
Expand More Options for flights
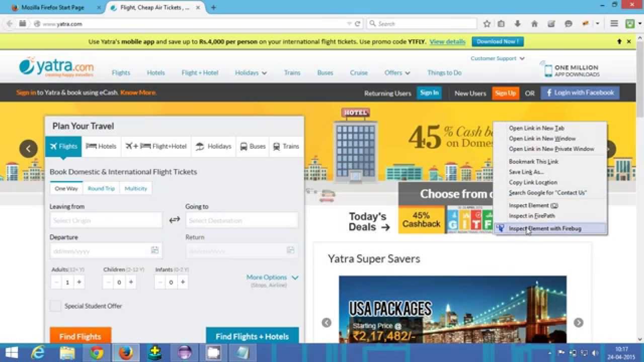[272, 277]
